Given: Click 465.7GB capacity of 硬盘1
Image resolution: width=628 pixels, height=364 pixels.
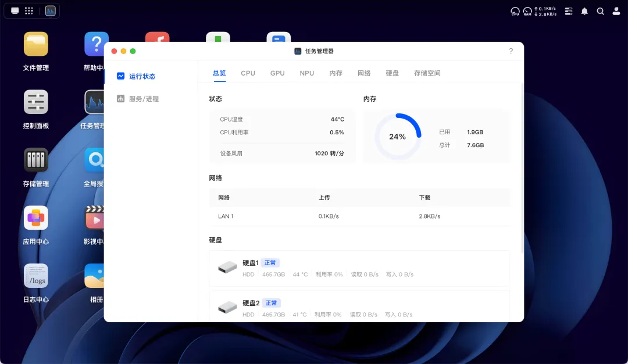Looking at the screenshot, I should pyautogui.click(x=273, y=274).
